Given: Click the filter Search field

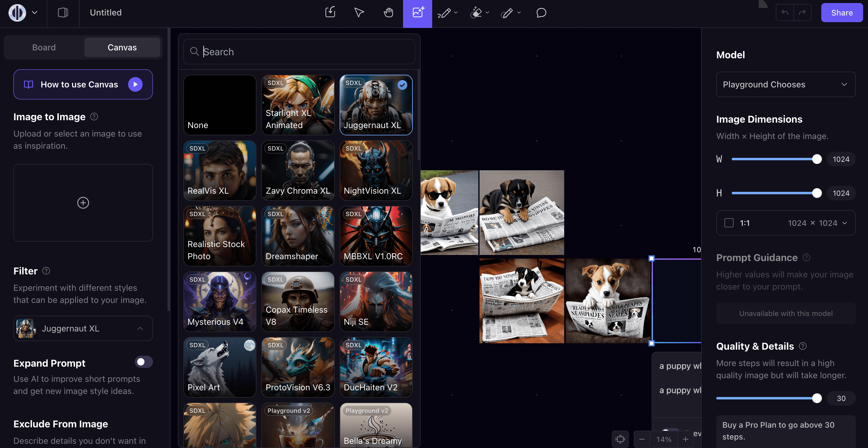Looking at the screenshot, I should click(299, 52).
